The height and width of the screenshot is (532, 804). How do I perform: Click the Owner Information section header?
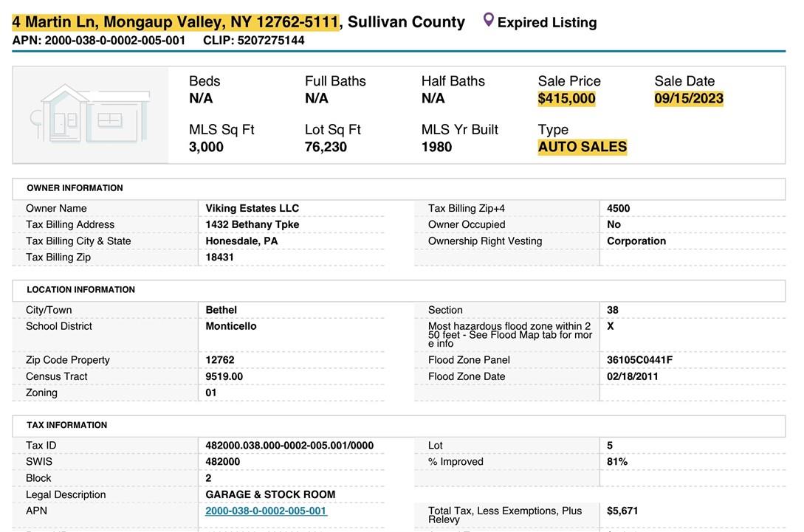pos(75,188)
